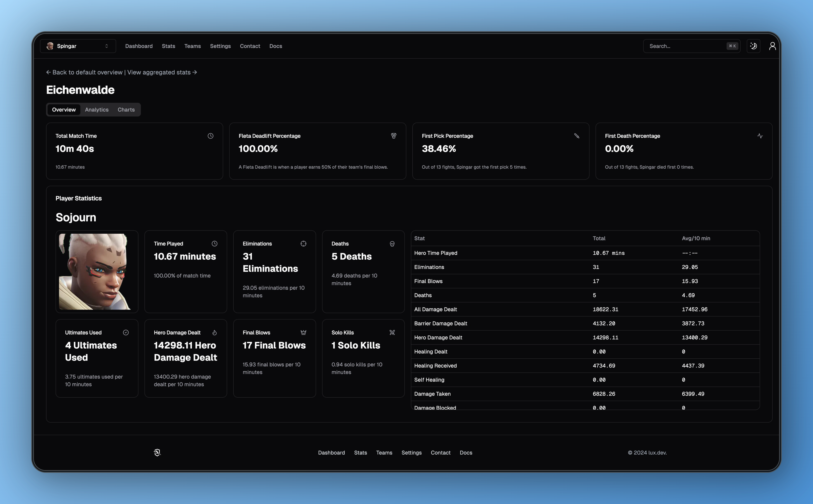This screenshot has height=504, width=813.
Task: Click the Eliminations crosshair icon
Action: coord(303,244)
